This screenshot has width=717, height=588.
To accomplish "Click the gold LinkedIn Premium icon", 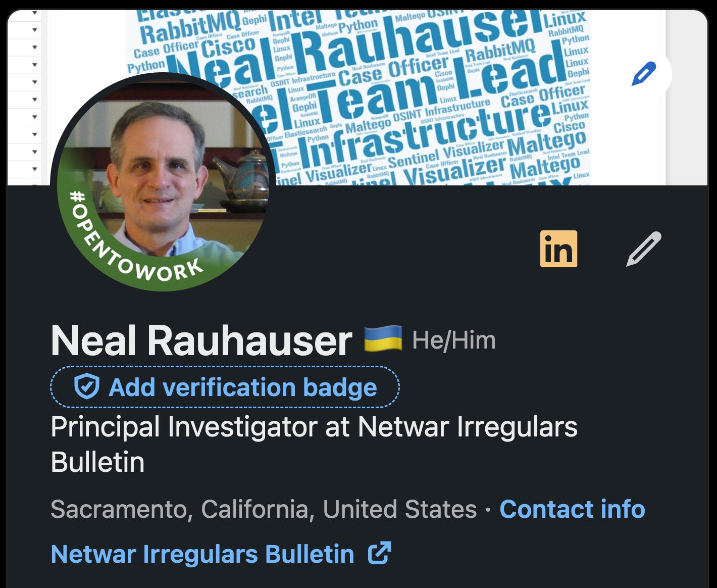I will (x=558, y=249).
